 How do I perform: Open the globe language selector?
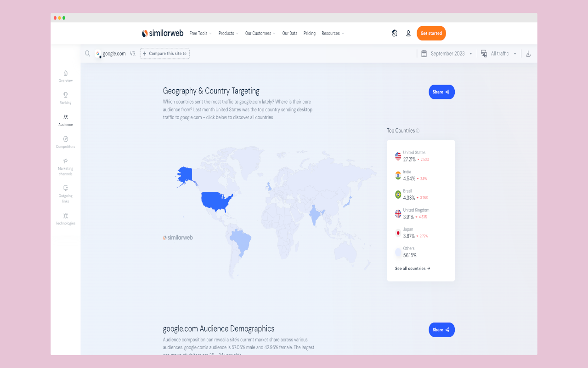click(x=394, y=33)
